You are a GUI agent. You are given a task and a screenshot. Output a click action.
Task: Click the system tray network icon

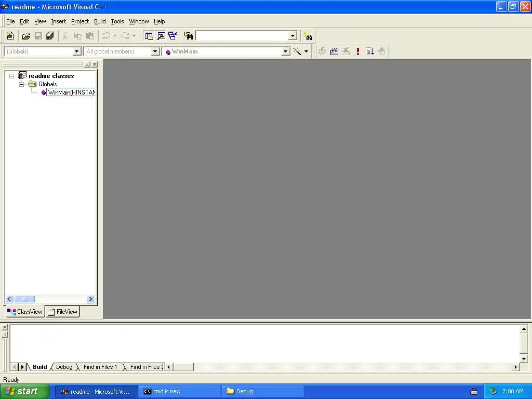click(494, 391)
